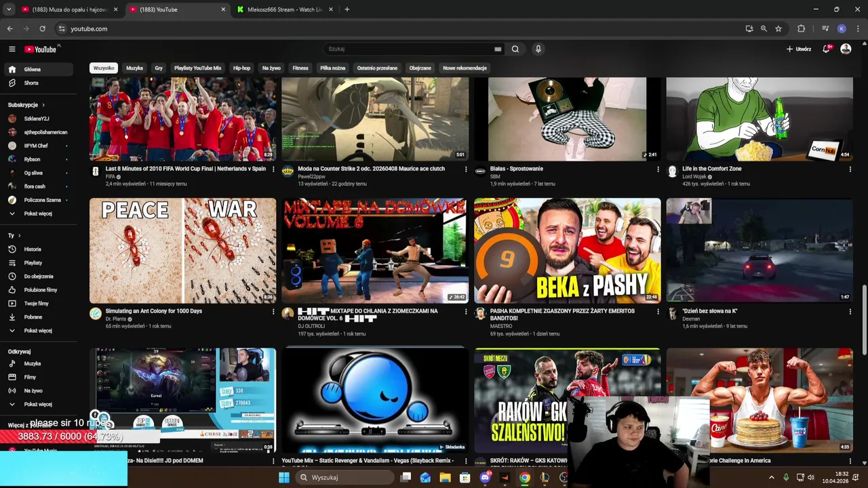
Task: Start voice search with microphone icon
Action: 538,49
